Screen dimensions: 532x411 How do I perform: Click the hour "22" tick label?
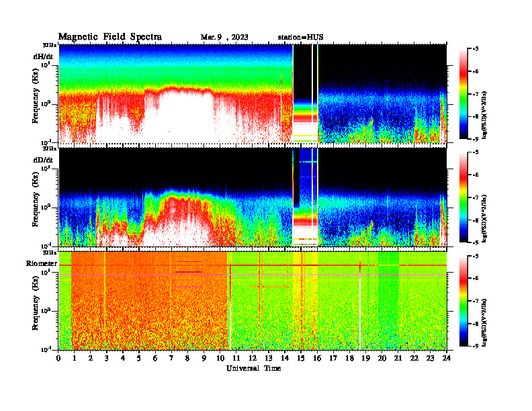[414, 358]
